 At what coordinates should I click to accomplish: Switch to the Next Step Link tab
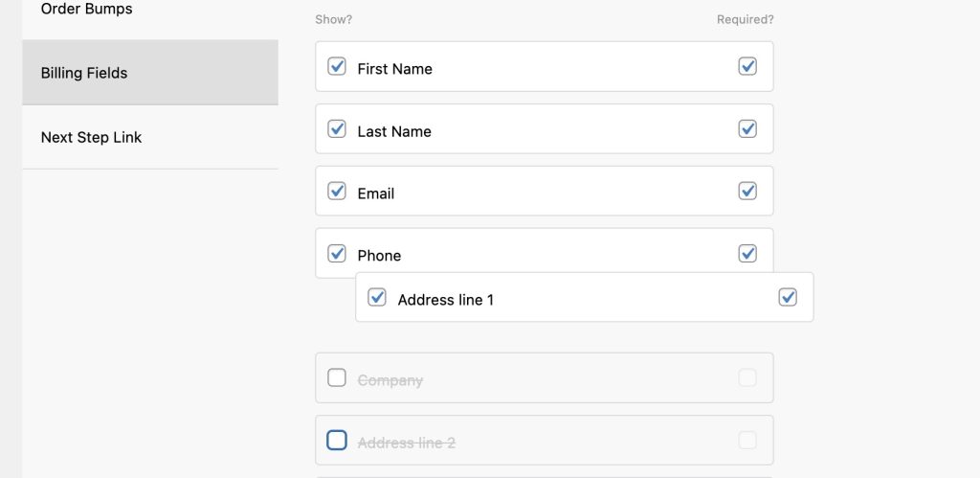pos(91,138)
